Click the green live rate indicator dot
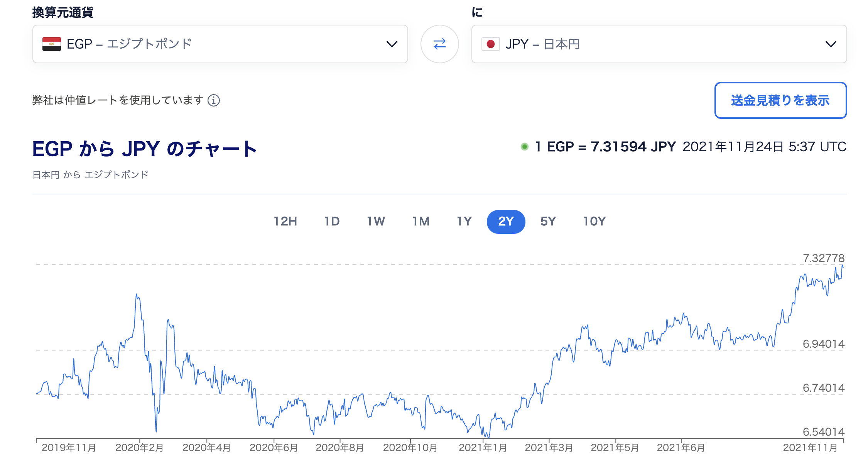The image size is (868, 460). (524, 147)
